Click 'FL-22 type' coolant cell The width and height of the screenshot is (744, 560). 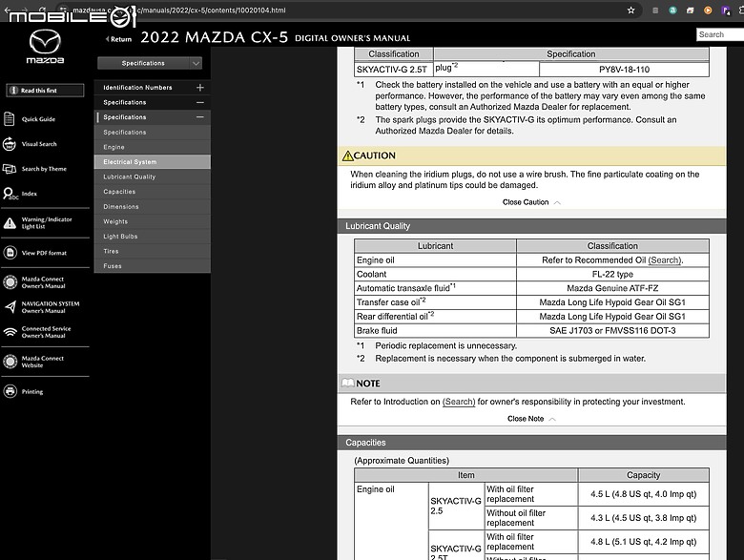pyautogui.click(x=612, y=274)
